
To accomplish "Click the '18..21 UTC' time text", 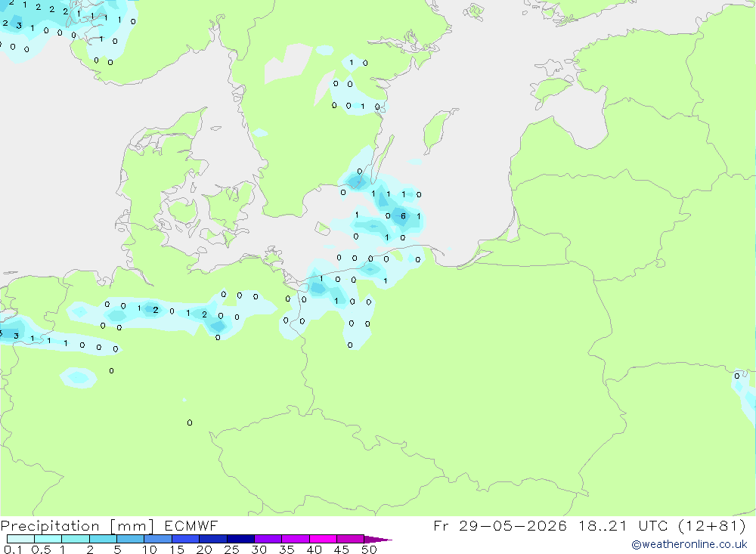I will pos(624,526).
